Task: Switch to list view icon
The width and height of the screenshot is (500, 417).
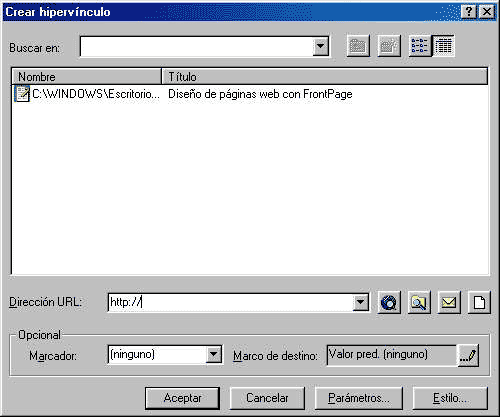Action: click(420, 46)
